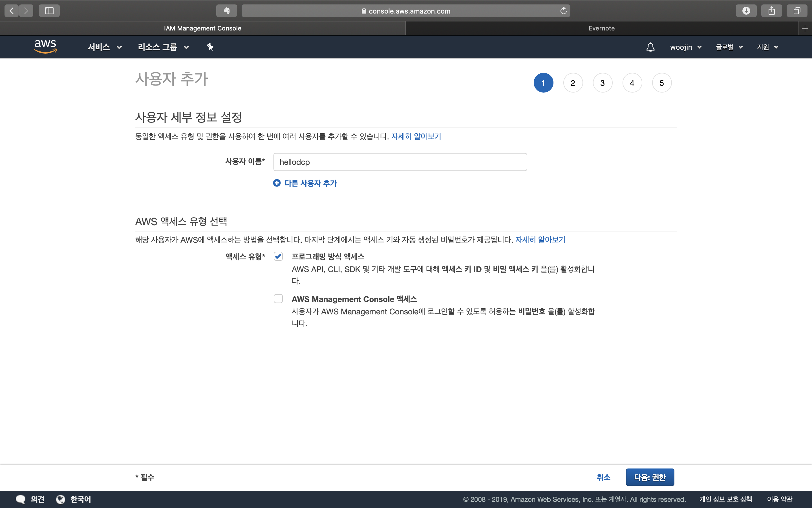Click the AWS Management Console 액세스 label

click(354, 299)
